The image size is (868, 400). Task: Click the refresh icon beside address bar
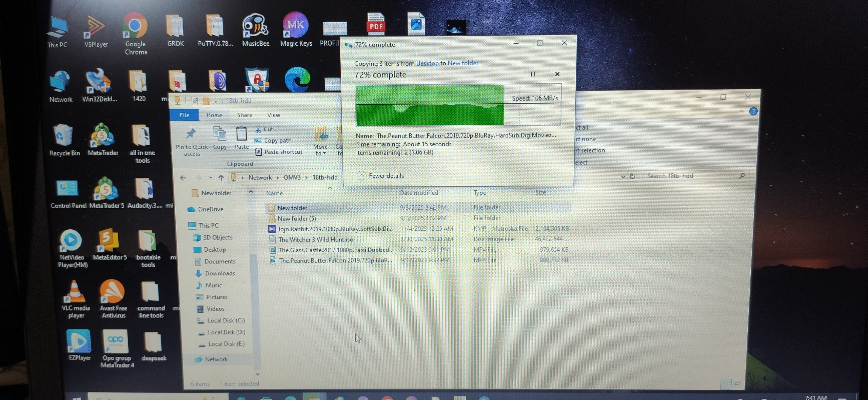632,176
